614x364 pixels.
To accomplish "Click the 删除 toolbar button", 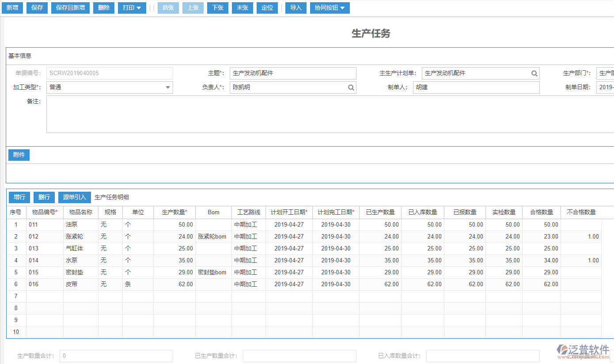I will pyautogui.click(x=104, y=8).
